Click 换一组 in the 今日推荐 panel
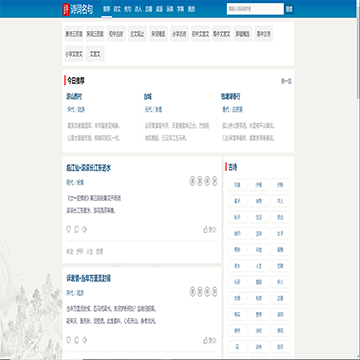The height and width of the screenshot is (360, 360). pos(286,81)
